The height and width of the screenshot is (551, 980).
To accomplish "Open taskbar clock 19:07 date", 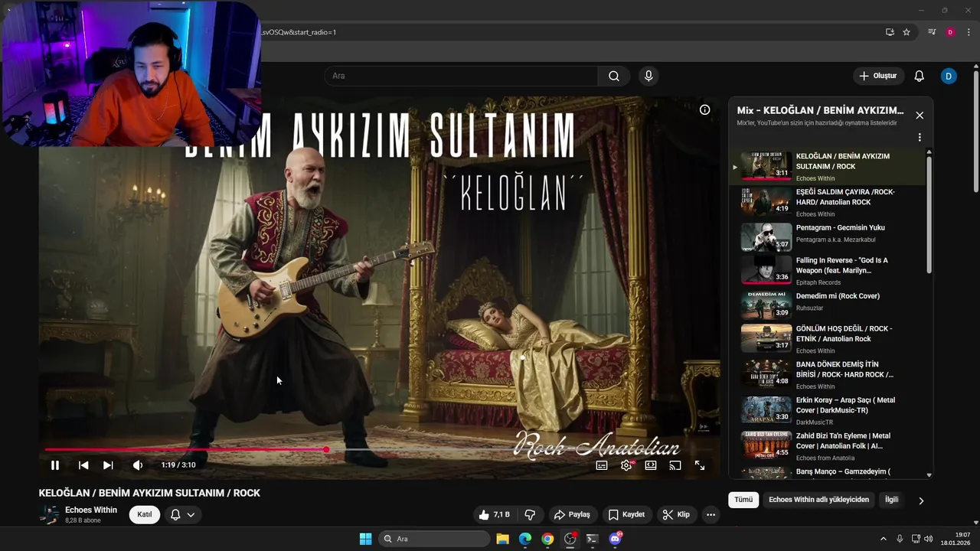I will (x=955, y=539).
